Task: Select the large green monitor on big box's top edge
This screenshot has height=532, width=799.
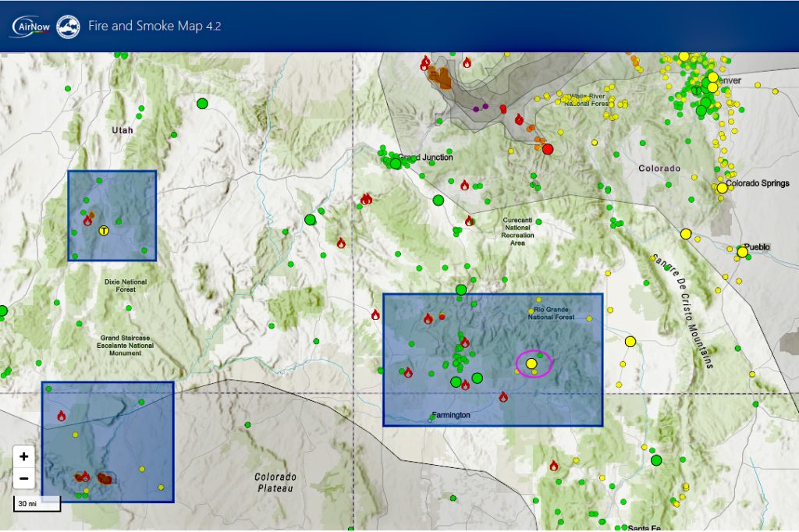Action: tap(461, 290)
